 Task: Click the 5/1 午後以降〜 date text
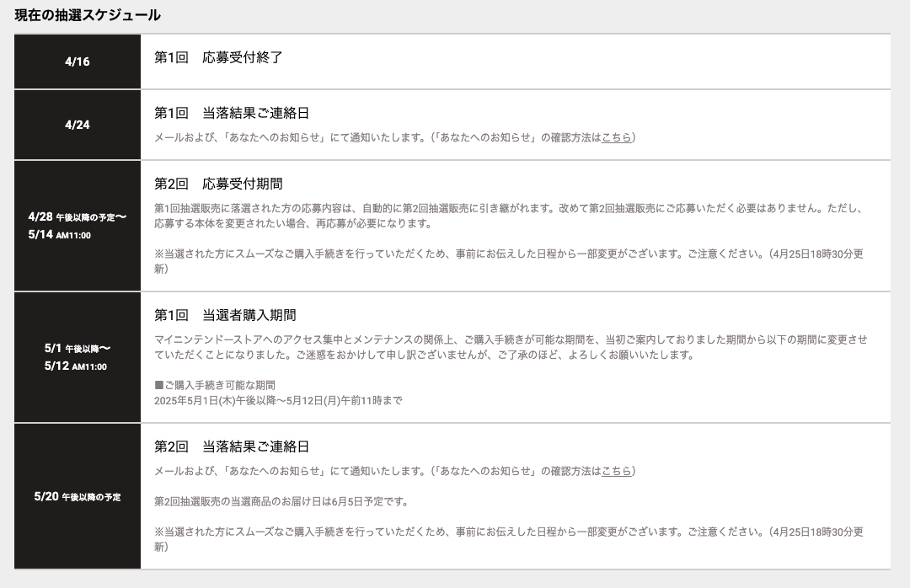pos(78,348)
